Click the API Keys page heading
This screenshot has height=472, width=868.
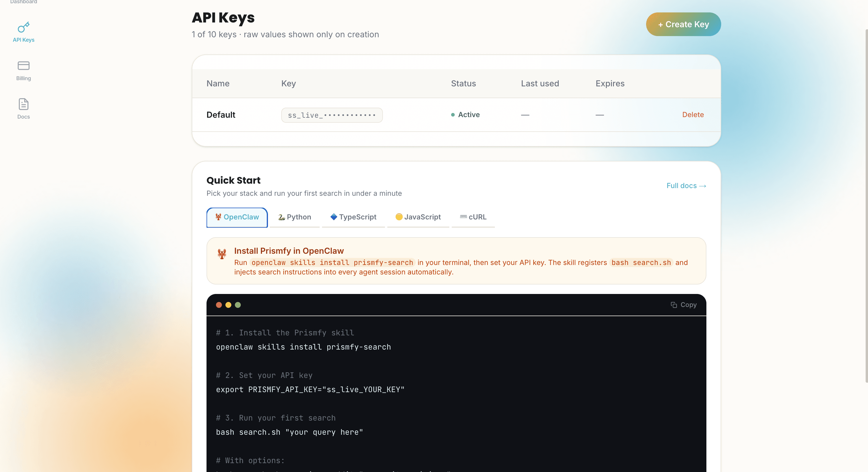(223, 17)
